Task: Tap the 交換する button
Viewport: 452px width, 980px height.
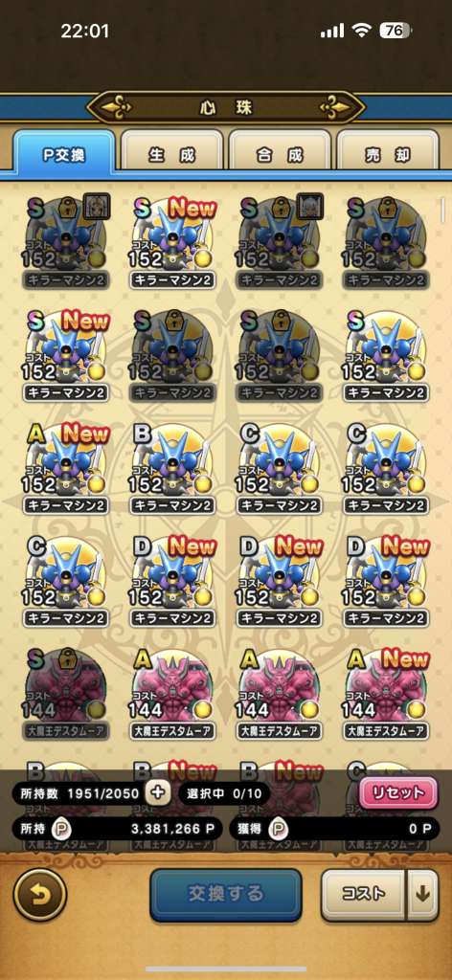Action: pyautogui.click(x=226, y=895)
